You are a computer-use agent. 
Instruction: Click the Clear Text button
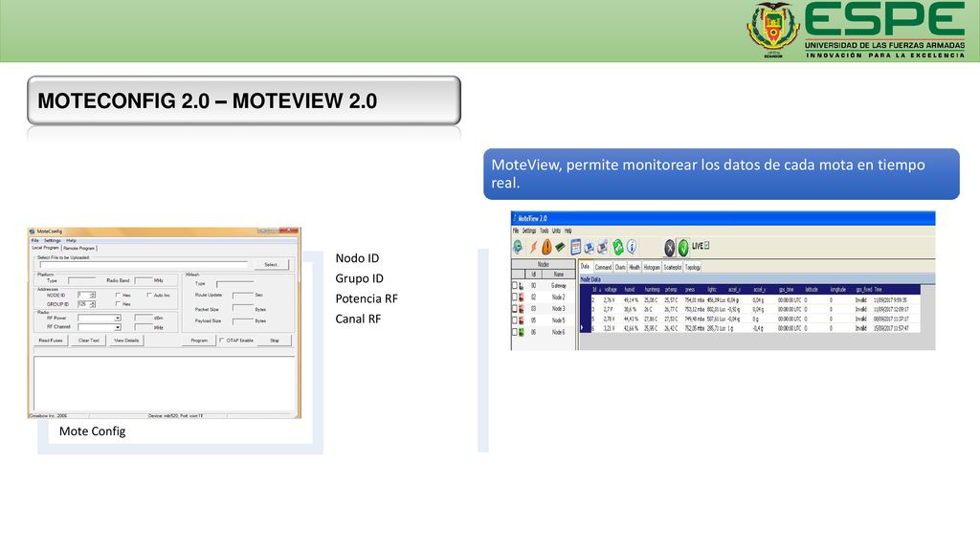pos(89,341)
